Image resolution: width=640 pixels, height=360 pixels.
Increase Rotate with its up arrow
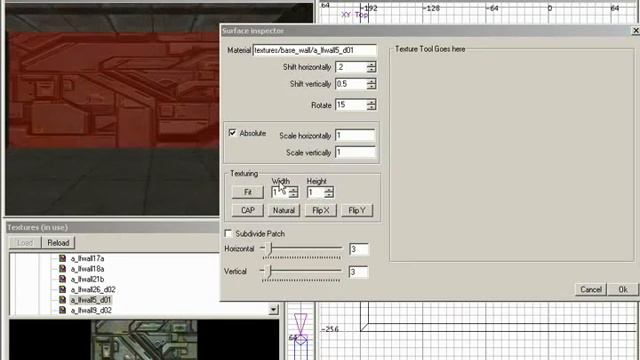pos(371,102)
